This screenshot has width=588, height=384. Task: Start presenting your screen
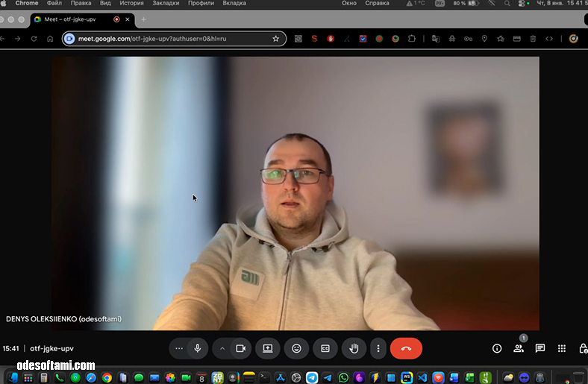267,348
